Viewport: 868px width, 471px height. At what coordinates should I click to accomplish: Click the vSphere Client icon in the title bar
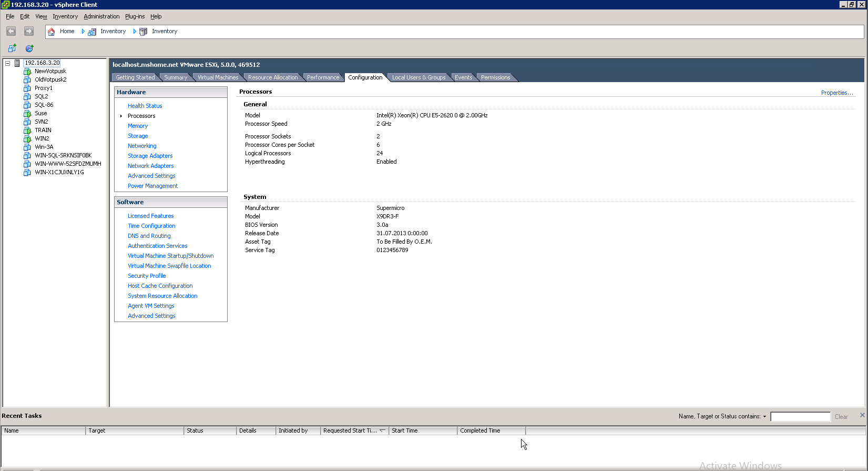point(5,5)
